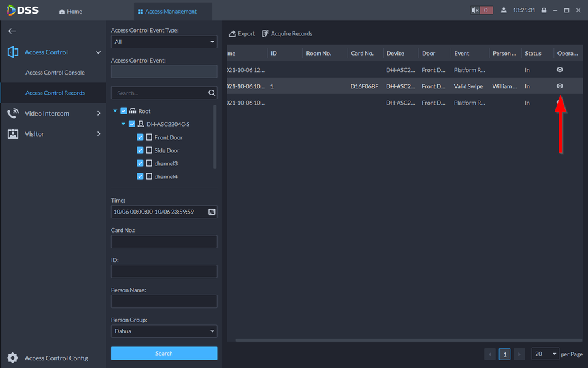Open the user account icon
Screen dimensions: 588x368
click(504, 10)
